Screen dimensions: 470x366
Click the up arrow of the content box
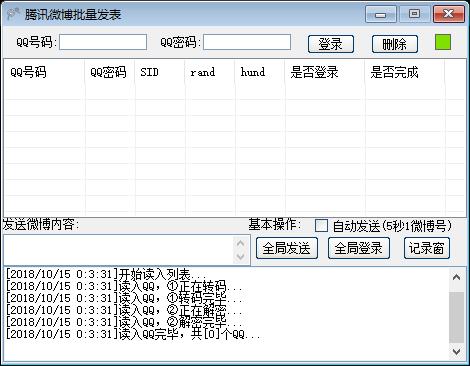pyautogui.click(x=240, y=243)
